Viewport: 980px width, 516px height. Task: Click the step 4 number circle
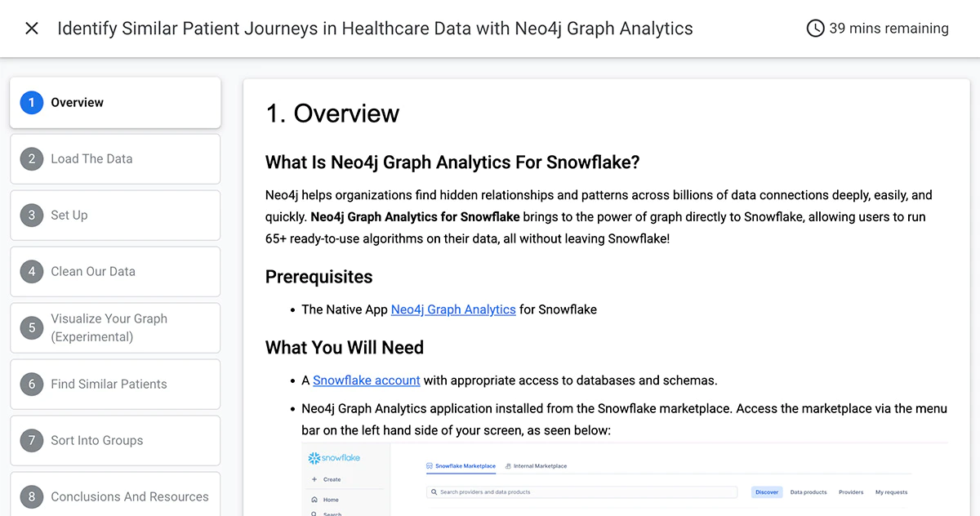click(x=32, y=272)
